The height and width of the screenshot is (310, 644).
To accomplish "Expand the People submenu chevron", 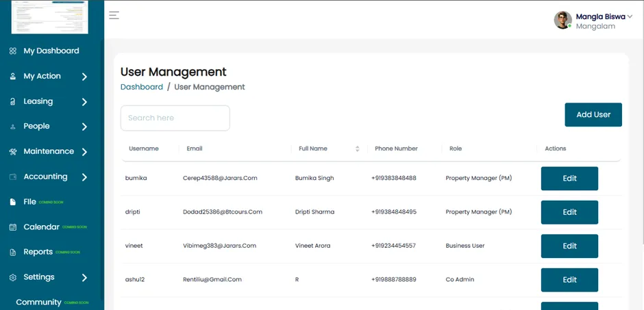I will point(84,127).
